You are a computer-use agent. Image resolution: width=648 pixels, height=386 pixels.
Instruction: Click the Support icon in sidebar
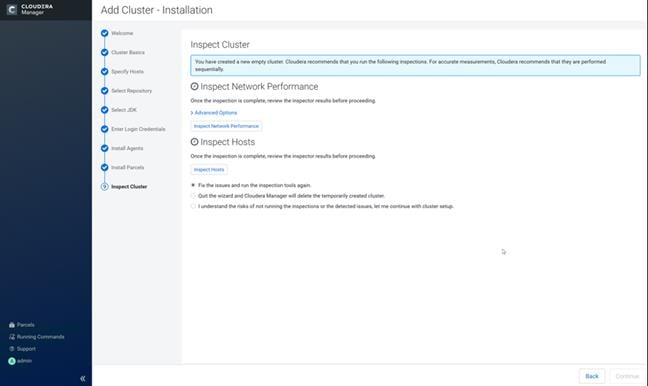click(12, 349)
